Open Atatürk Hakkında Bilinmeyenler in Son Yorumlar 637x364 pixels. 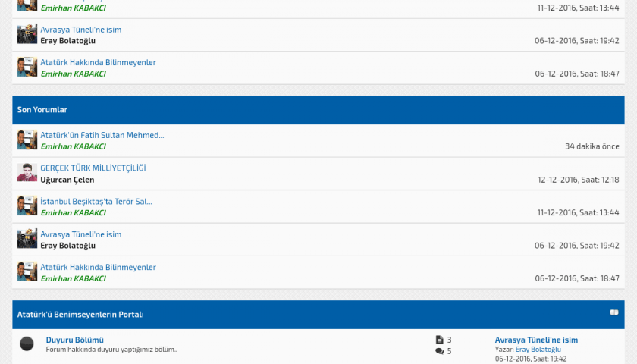[98, 267]
